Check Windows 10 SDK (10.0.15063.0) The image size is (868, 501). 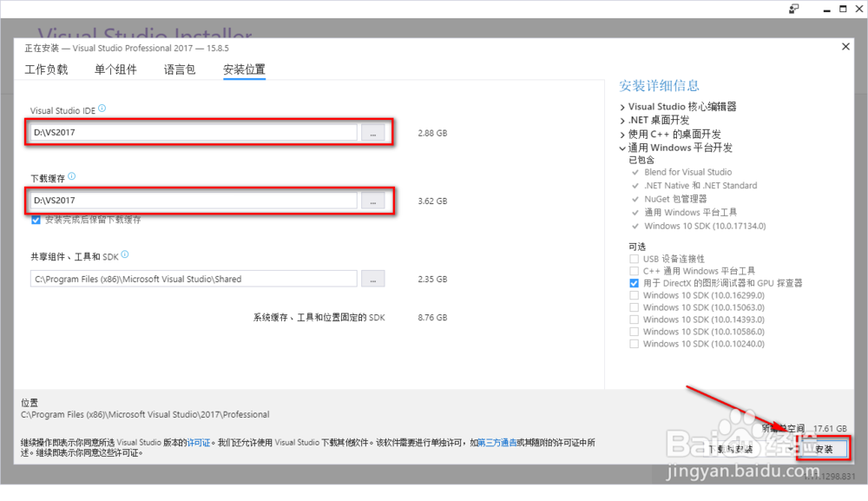point(635,307)
